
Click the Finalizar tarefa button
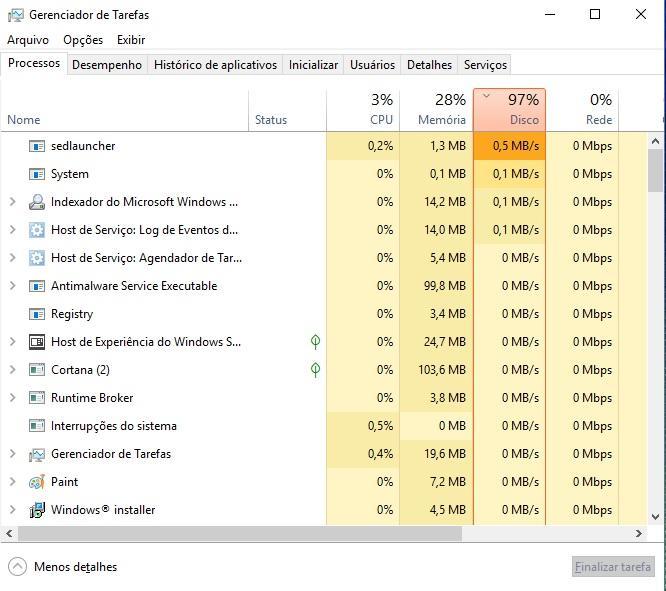(x=613, y=567)
